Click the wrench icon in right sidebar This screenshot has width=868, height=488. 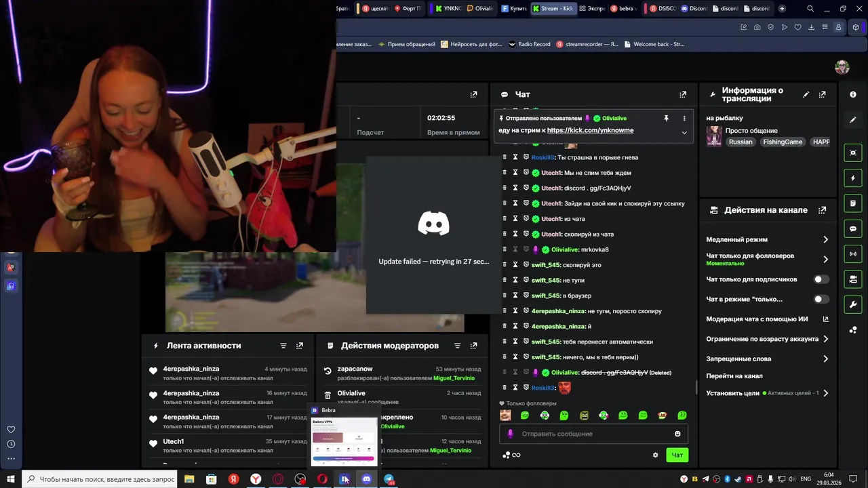pos(853,304)
